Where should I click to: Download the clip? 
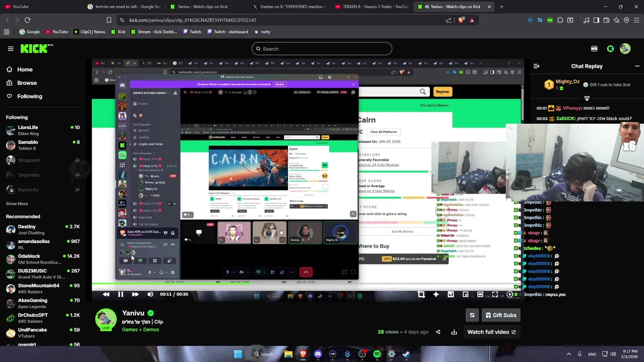tap(454, 332)
